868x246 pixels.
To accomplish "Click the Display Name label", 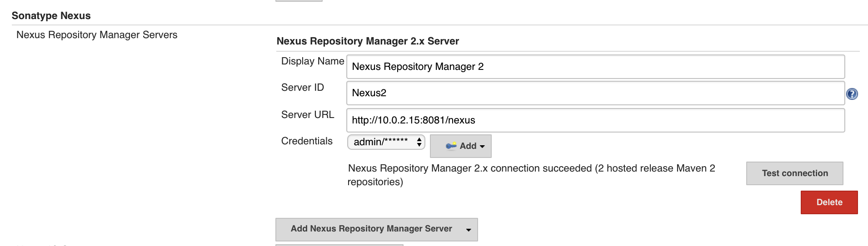I will pos(312,61).
